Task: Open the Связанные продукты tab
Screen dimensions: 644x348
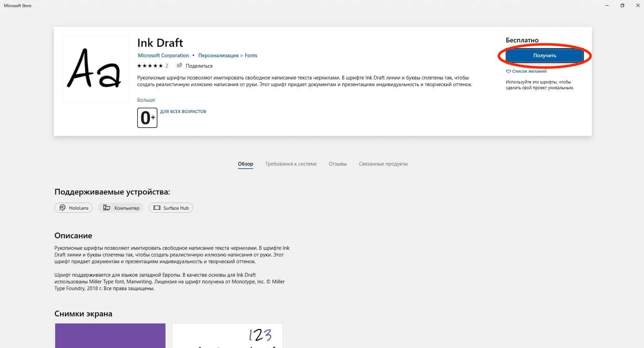Action: [x=383, y=164]
